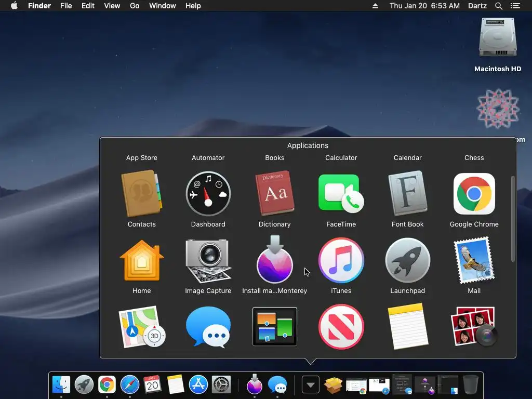Click Finder icon in the Dock
This screenshot has height=399, width=532.
pos(61,385)
